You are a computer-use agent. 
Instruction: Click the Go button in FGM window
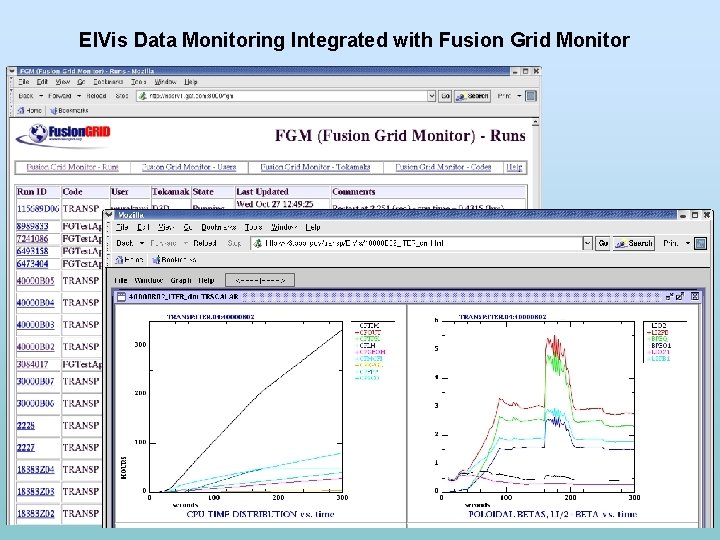pos(445,96)
